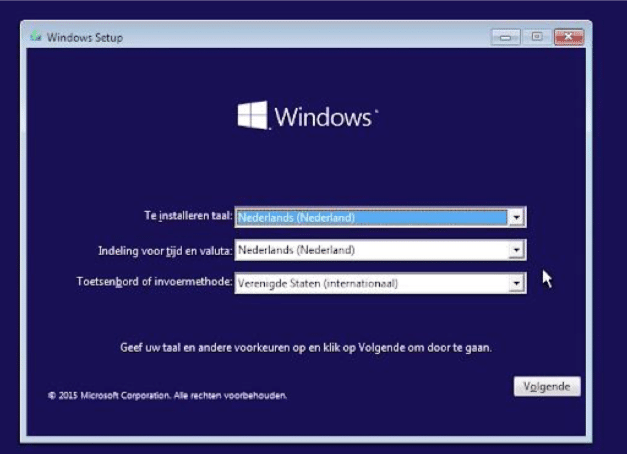Viewport: 627px width, 454px height.
Task: Minimize the Windows Setup window
Action: point(505,37)
